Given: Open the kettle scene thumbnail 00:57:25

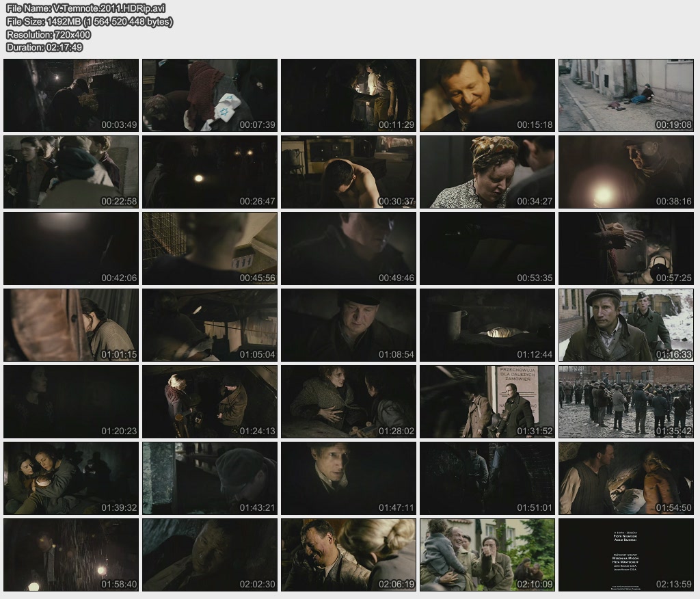Looking at the screenshot, I should tap(626, 248).
